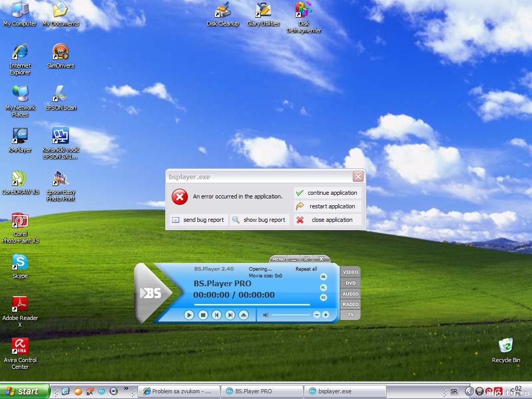The image size is (532, 399).
Task: Close the bsplayer.exe error dialog
Action: tap(358, 177)
